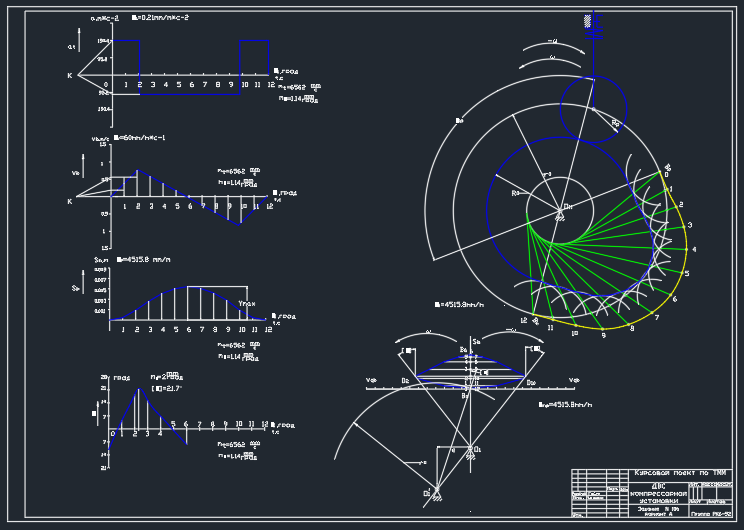Select the '=4515.8 mm/m' text above the displacement graph
Screen dimensions: 744x530
(x=146, y=259)
